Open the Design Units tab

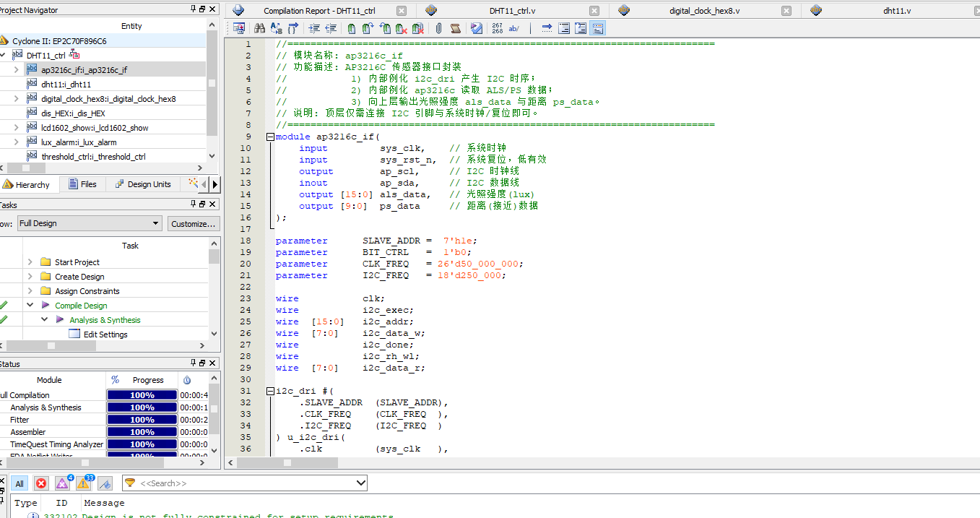pos(143,184)
